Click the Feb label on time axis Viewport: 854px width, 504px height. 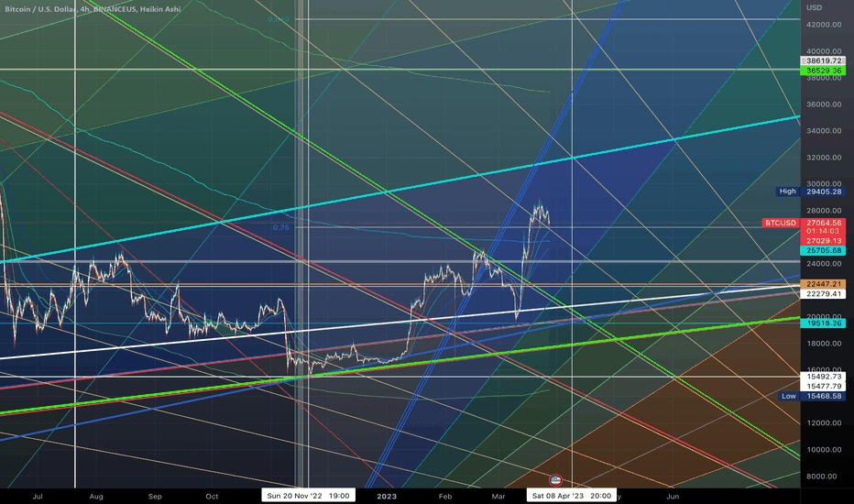pos(445,497)
